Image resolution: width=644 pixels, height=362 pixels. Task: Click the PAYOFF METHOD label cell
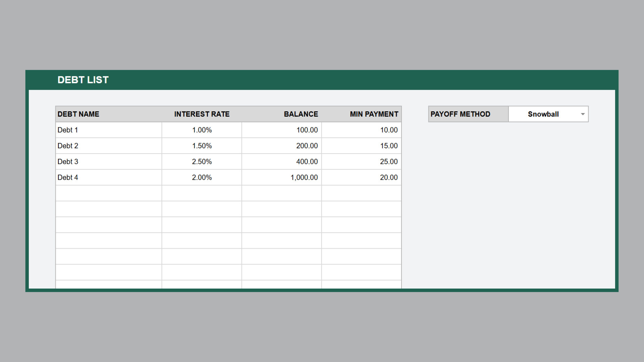pos(468,114)
